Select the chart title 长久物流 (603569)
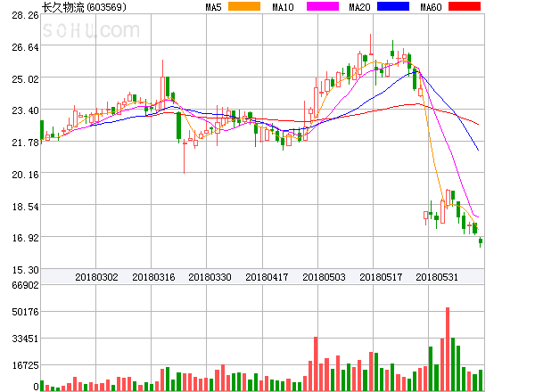Image resolution: width=535 pixels, height=392 pixels. pos(84,7)
